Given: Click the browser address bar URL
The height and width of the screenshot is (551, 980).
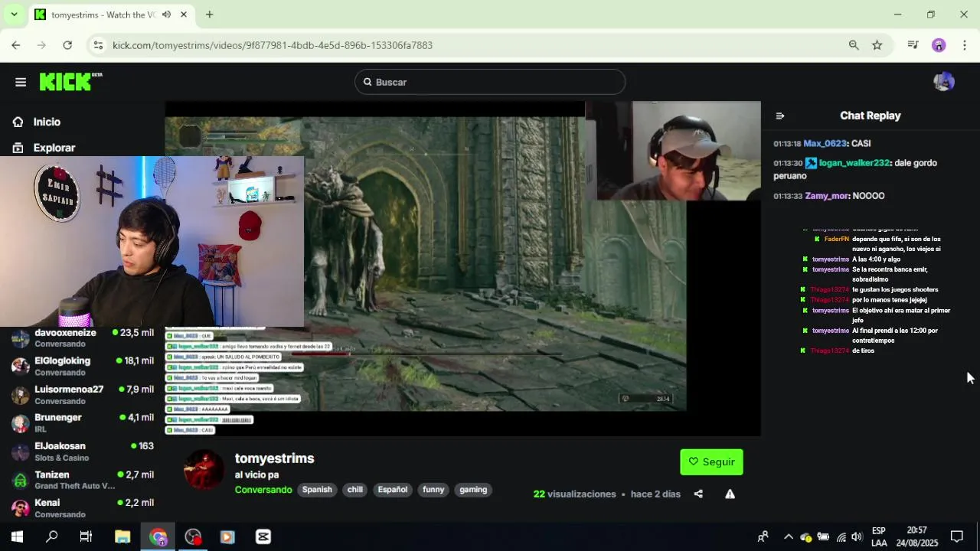Looking at the screenshot, I should 273,45.
